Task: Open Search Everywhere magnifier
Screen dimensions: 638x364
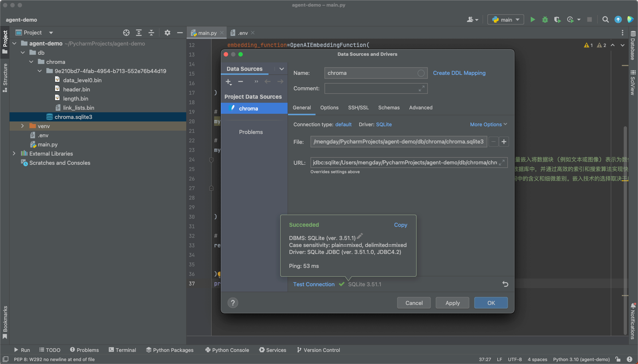Action: [606, 19]
